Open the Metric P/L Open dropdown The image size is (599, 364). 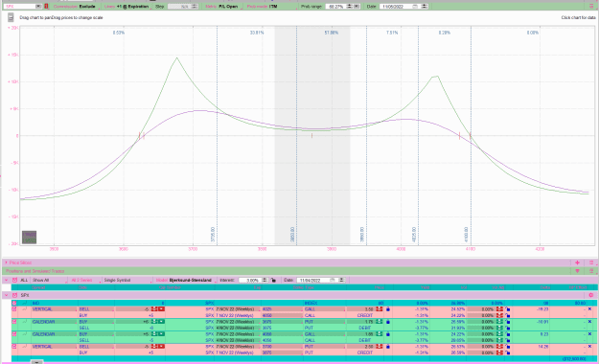pyautogui.click(x=222, y=7)
